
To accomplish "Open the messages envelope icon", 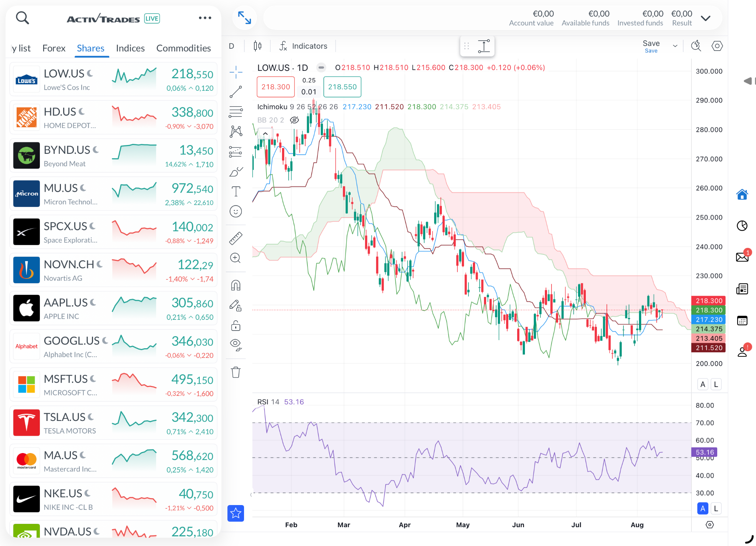I will tap(742, 257).
